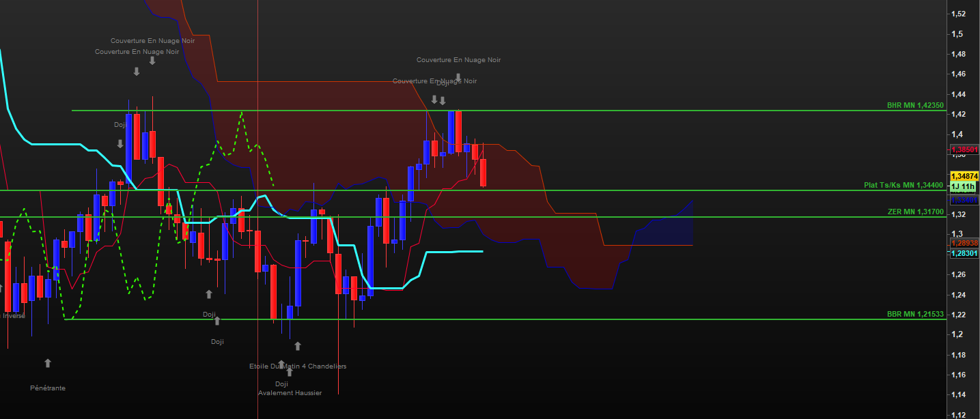Click the 1,5 mark on price axis

coord(957,34)
